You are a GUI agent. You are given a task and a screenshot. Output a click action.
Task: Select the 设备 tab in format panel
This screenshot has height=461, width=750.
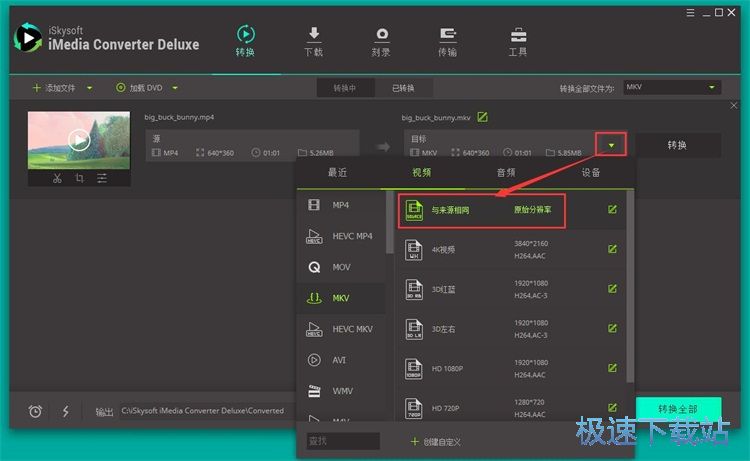click(x=591, y=173)
